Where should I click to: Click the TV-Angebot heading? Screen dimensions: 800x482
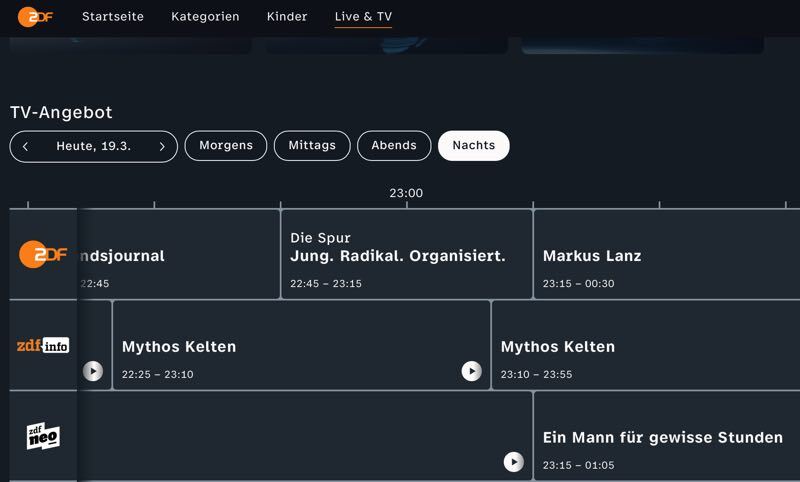(61, 112)
